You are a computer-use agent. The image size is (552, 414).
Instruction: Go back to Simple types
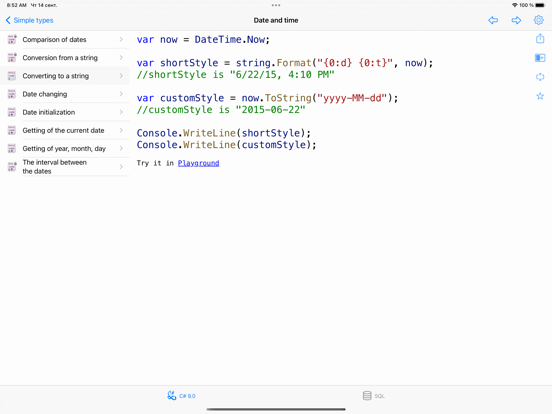pyautogui.click(x=29, y=20)
